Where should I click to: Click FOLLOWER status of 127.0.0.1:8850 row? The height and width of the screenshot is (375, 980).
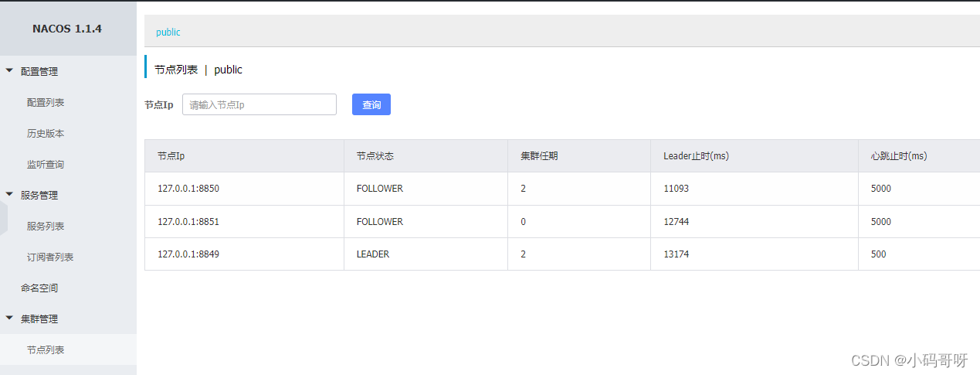380,189
